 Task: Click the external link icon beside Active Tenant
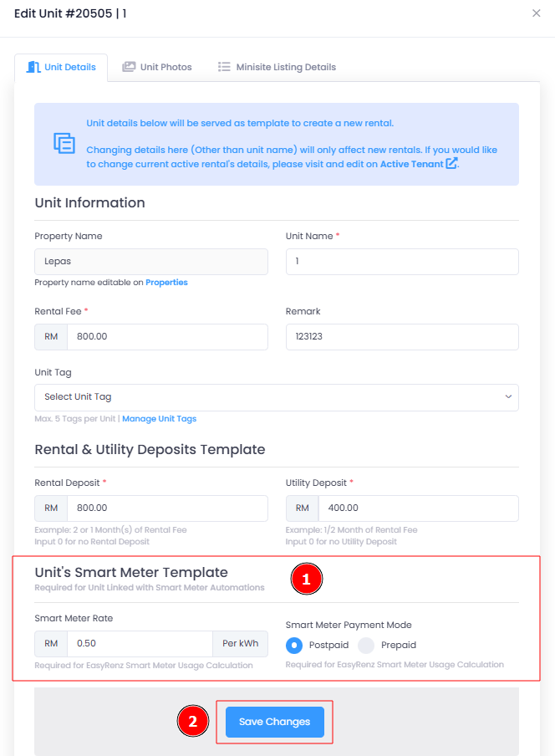(x=451, y=163)
